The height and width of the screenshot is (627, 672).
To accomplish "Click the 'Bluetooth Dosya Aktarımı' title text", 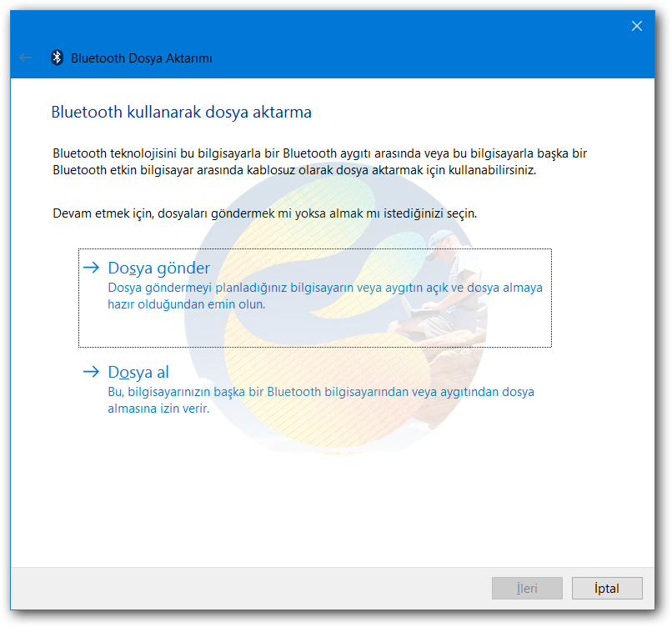I will pyautogui.click(x=142, y=58).
